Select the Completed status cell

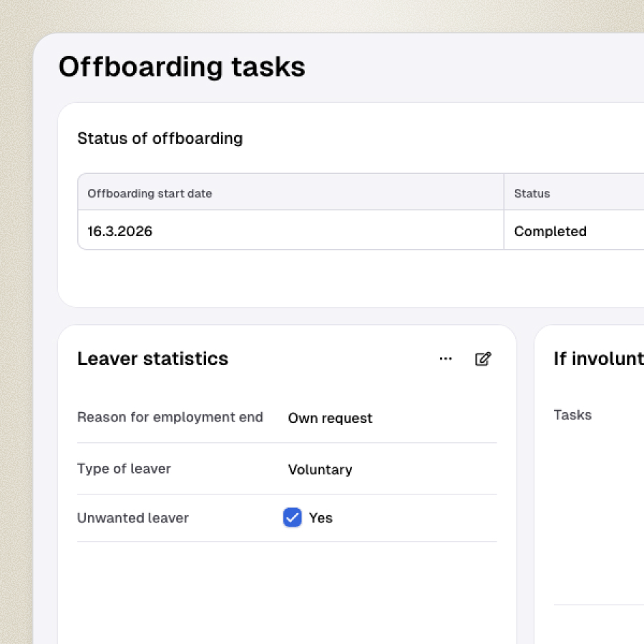click(550, 231)
